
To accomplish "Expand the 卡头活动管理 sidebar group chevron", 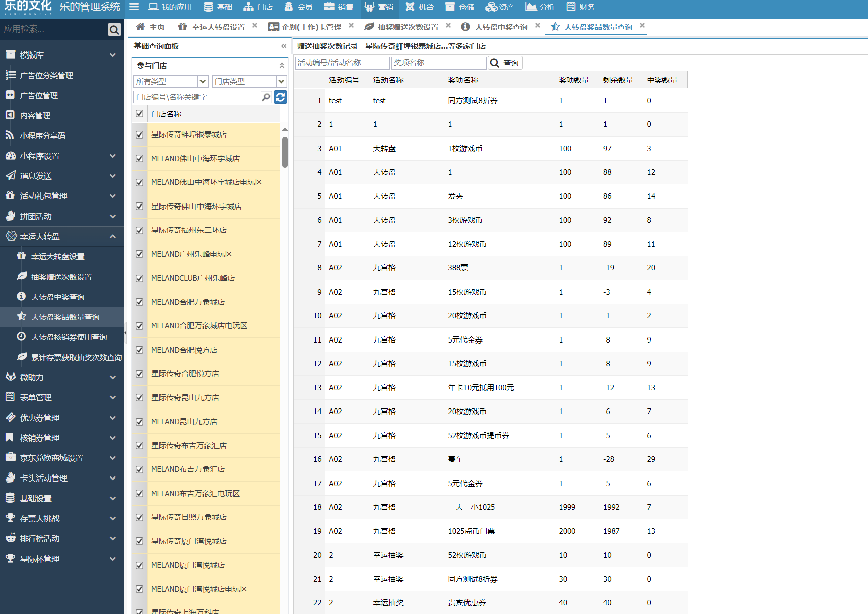I will (113, 478).
